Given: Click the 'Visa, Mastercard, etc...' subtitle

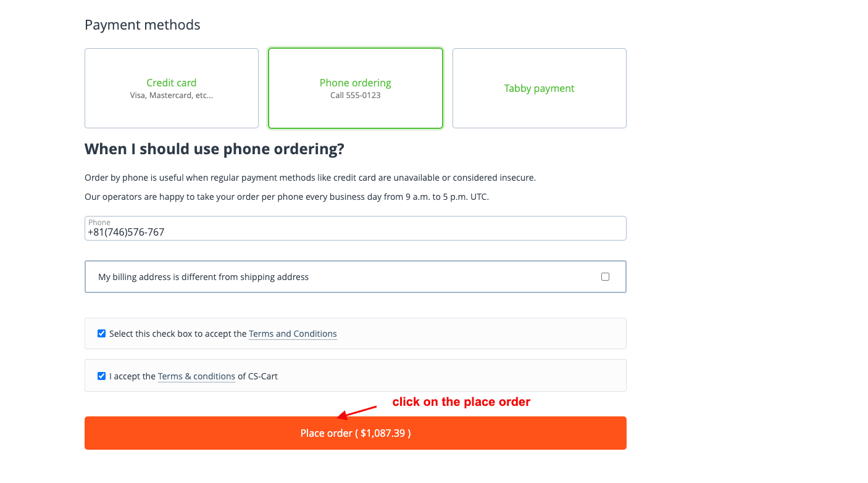Looking at the screenshot, I should [x=171, y=96].
